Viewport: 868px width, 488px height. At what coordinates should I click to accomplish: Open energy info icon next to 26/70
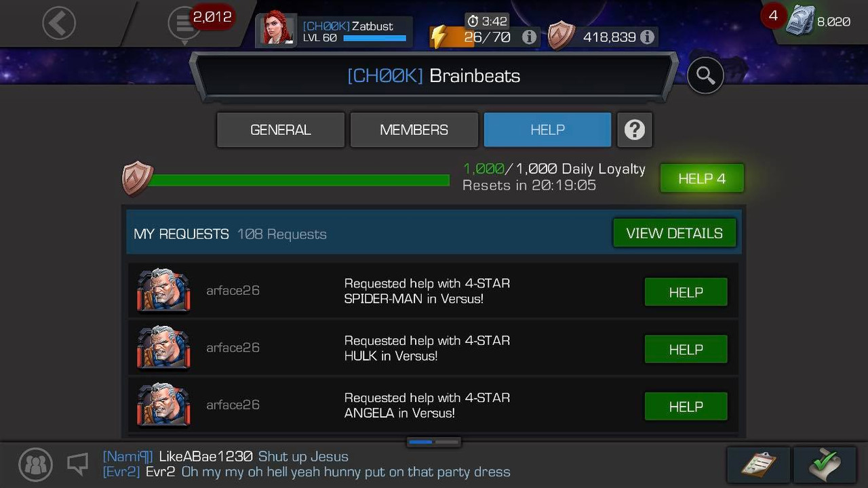pos(529,37)
